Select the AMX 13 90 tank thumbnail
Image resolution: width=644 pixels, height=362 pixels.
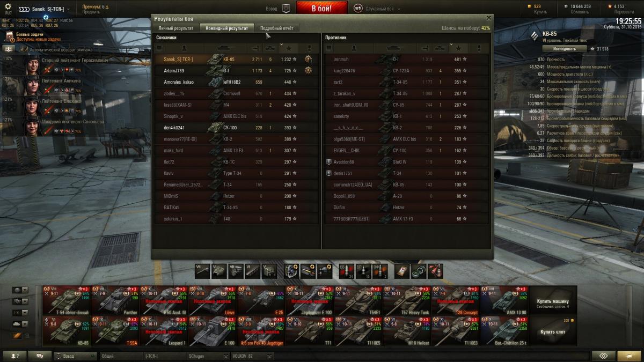pyautogui.click(x=504, y=300)
